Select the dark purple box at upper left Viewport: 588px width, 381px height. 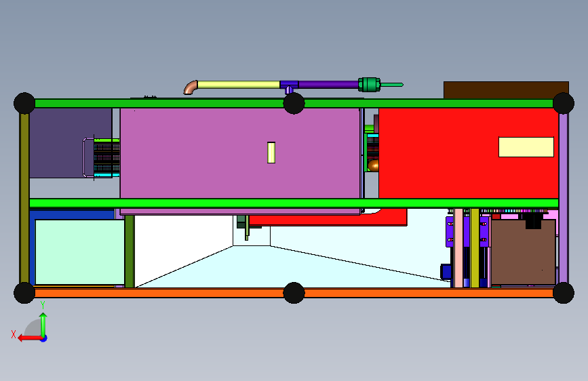[71, 143]
